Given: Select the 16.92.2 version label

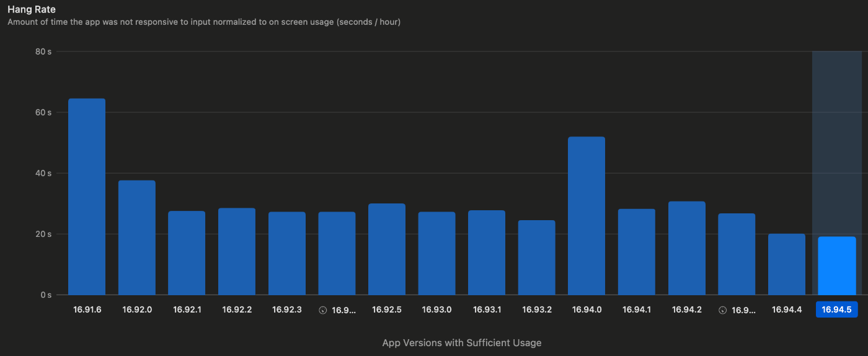Looking at the screenshot, I should point(237,309).
